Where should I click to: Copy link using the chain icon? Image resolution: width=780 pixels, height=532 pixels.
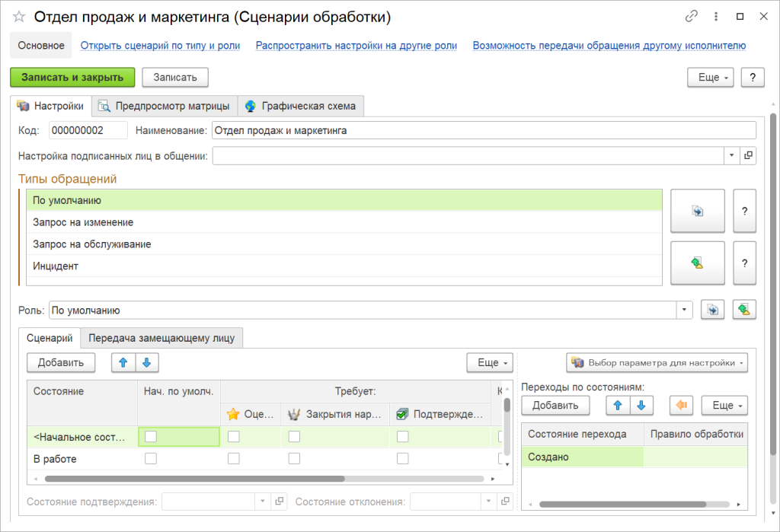click(692, 16)
